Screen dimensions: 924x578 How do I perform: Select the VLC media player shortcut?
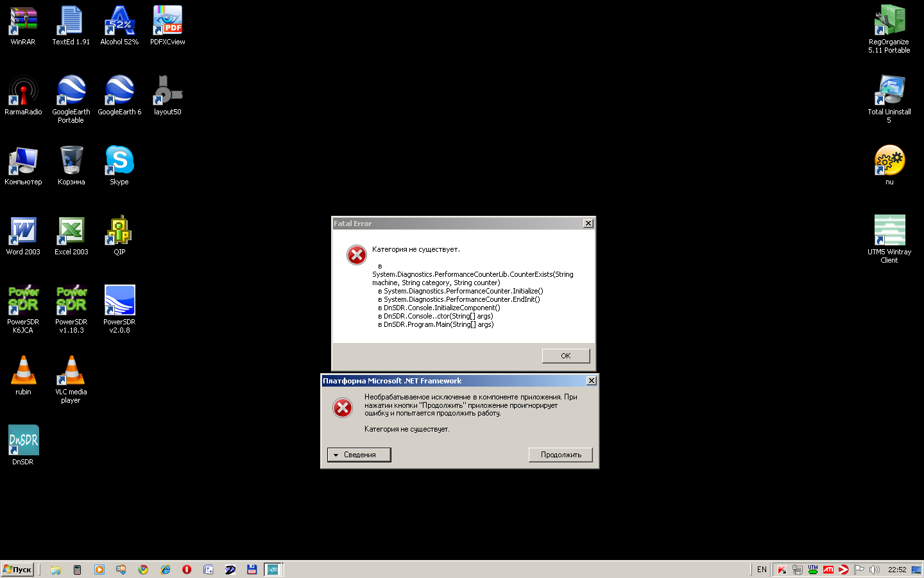coord(71,371)
